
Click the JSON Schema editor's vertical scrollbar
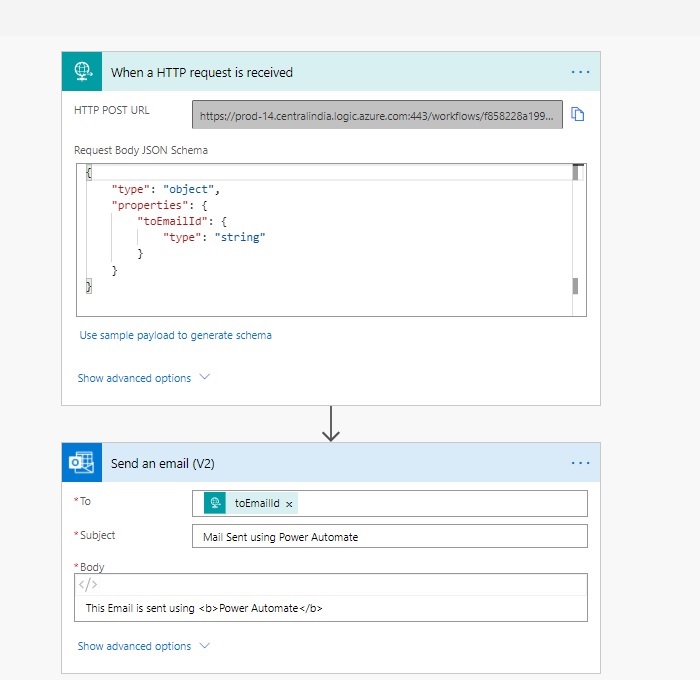(575, 230)
